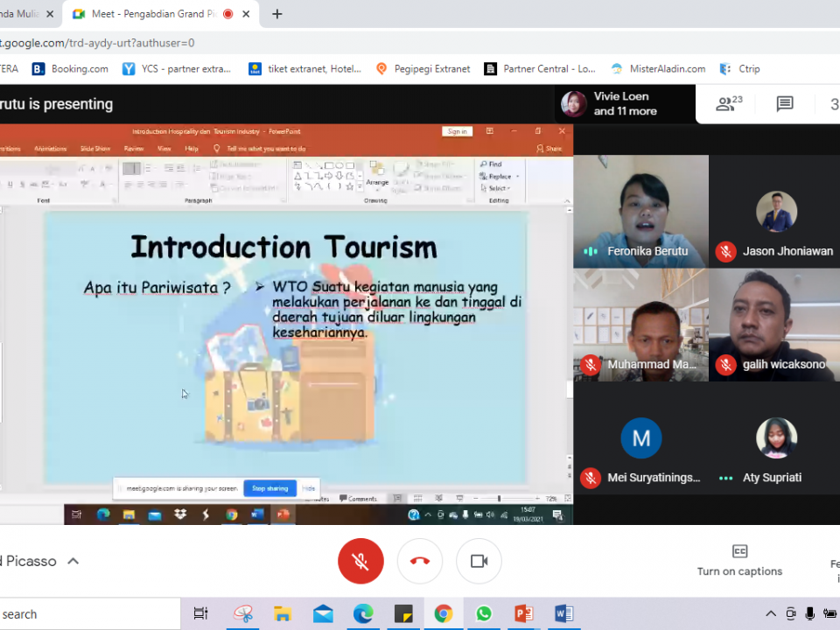Open the Replace dropdown in Editing
The height and width of the screenshot is (630, 840).
point(500,176)
